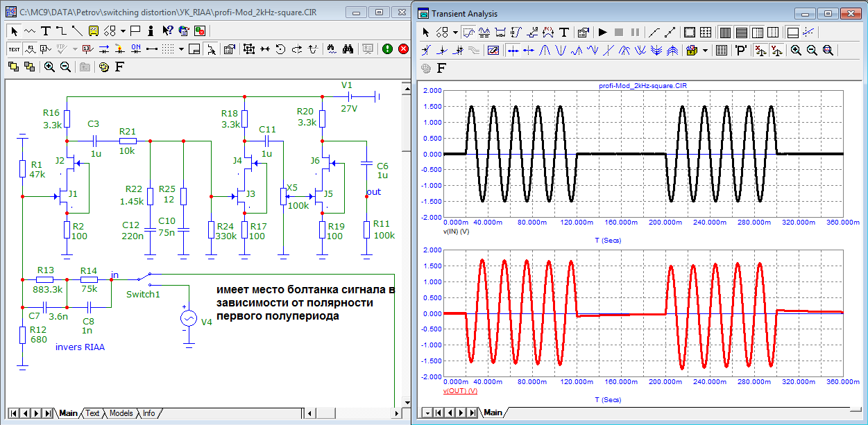Click the diagonal wire mode tool
This screenshot has height=425, width=868.
(x=76, y=31)
